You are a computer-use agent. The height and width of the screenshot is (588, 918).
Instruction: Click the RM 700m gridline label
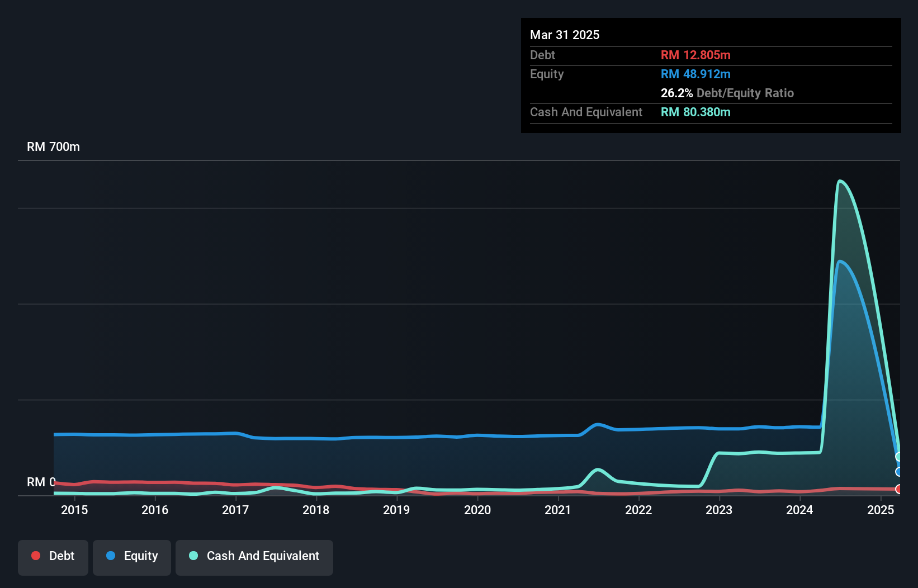53,146
